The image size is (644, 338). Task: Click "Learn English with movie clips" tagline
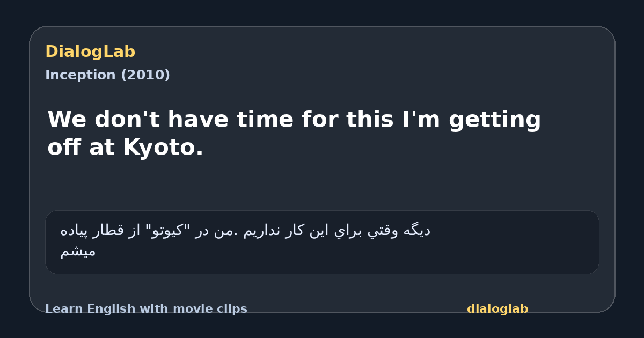(146, 309)
